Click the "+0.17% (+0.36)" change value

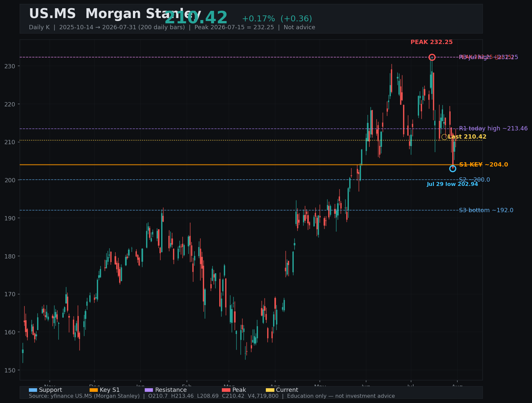[277, 19]
